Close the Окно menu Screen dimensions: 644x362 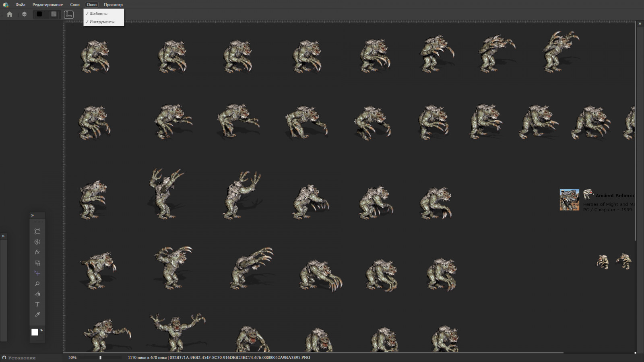point(92,5)
